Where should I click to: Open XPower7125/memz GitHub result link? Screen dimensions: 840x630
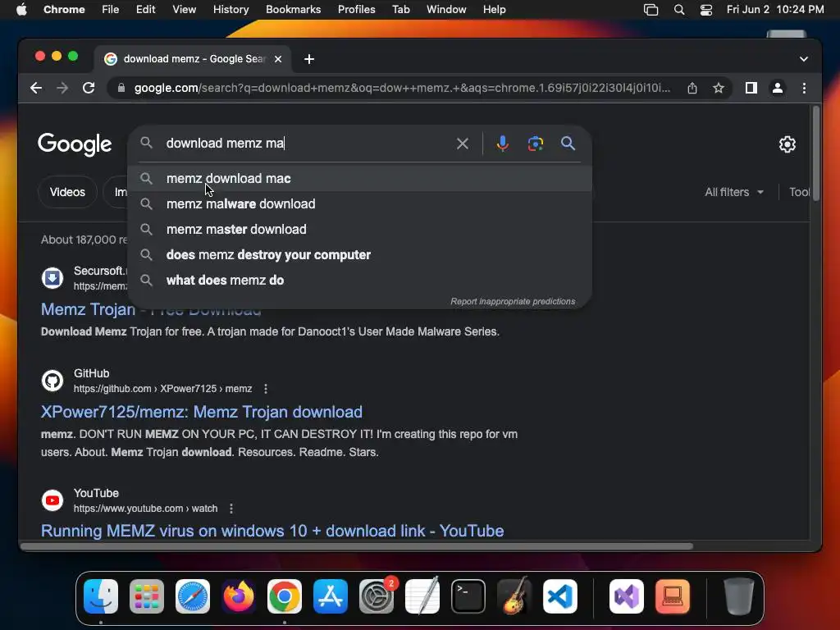point(202,412)
